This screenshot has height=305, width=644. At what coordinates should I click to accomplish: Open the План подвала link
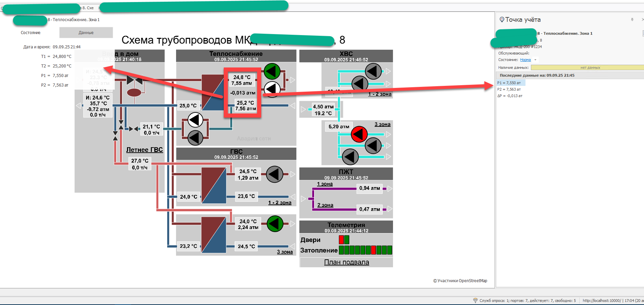[x=346, y=262]
